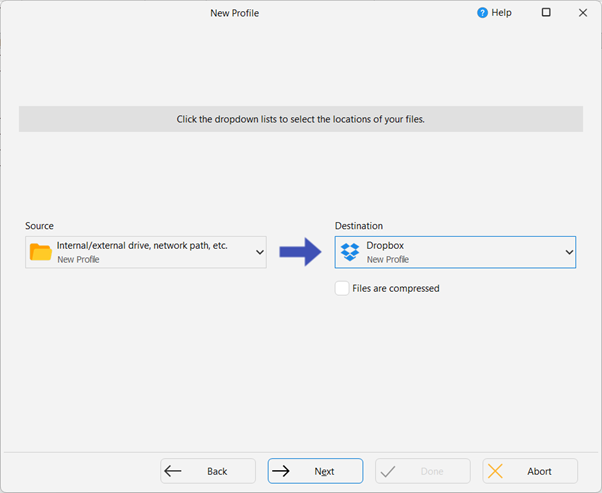Viewport: 602px width, 493px height.
Task: Click the gray instruction banner text
Action: point(301,119)
